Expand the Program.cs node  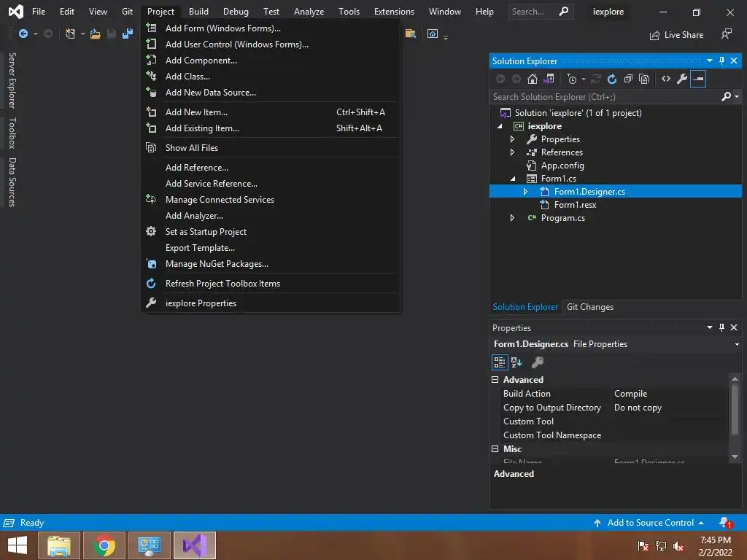click(x=513, y=217)
